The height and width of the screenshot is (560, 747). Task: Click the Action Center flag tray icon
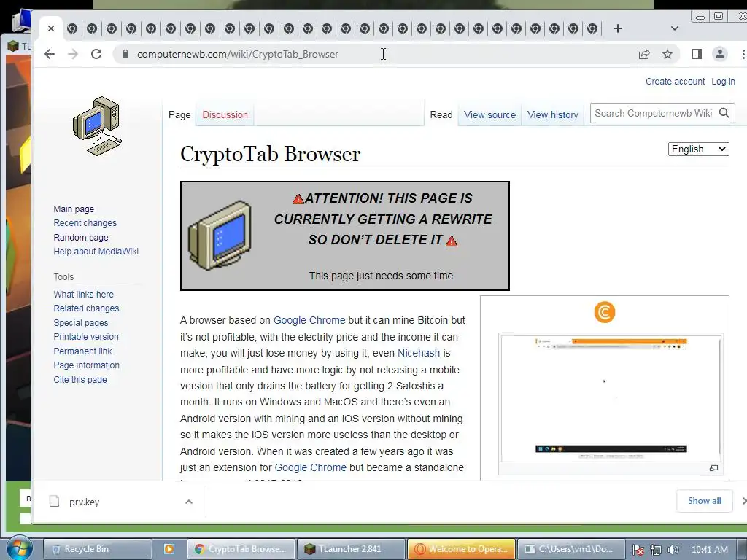pos(638,550)
